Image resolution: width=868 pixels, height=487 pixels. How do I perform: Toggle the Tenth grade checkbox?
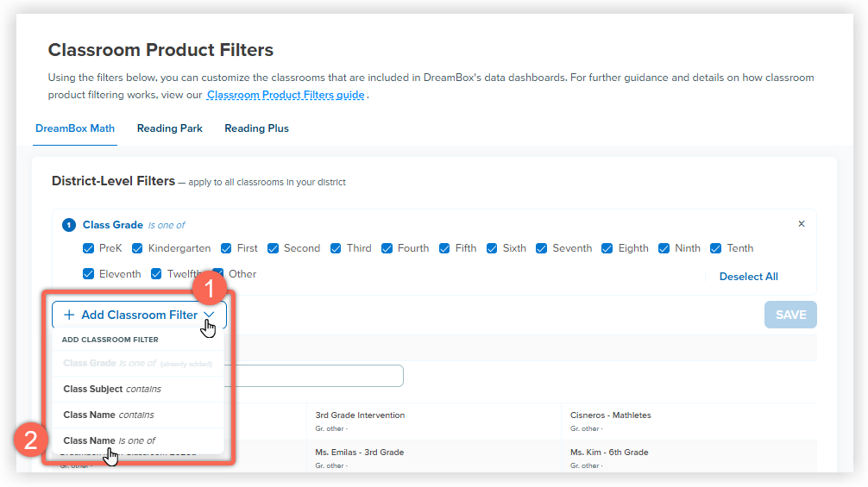pyautogui.click(x=716, y=248)
